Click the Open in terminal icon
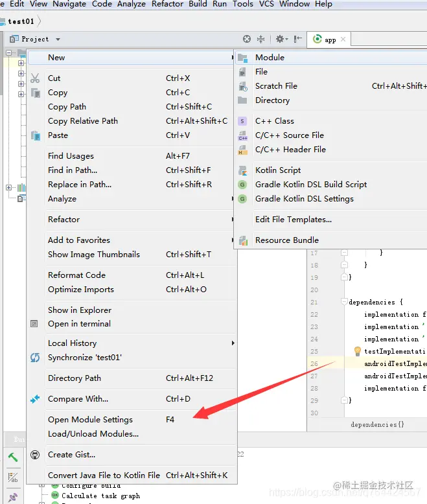The width and height of the screenshot is (427, 504). [x=34, y=324]
